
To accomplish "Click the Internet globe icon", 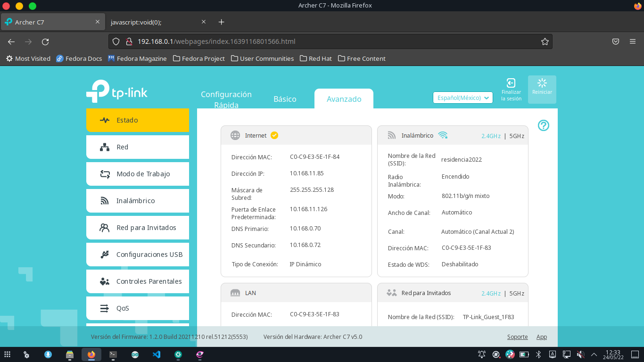I will tap(235, 135).
